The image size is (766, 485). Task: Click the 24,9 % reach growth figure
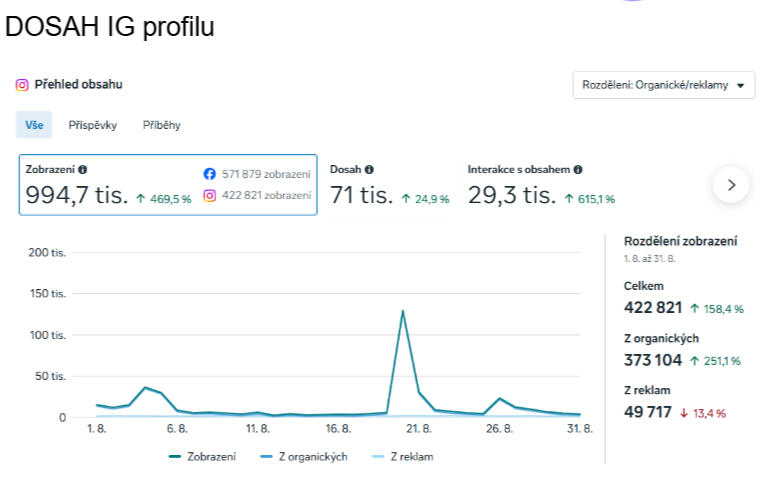coord(432,199)
